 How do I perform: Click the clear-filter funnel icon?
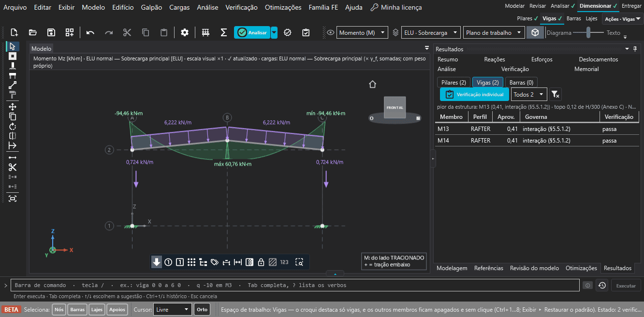click(x=555, y=94)
